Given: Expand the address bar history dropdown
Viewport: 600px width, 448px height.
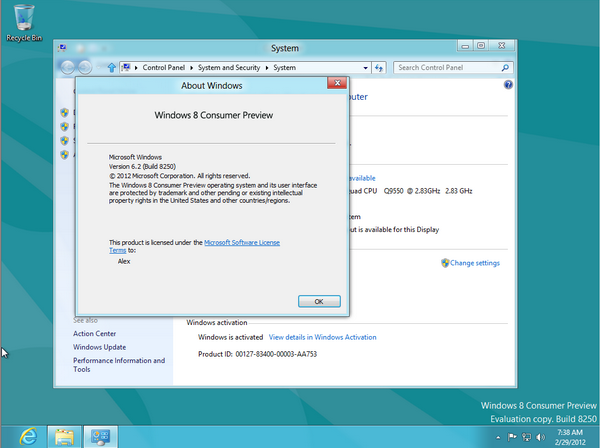Looking at the screenshot, I should pyautogui.click(x=364, y=67).
